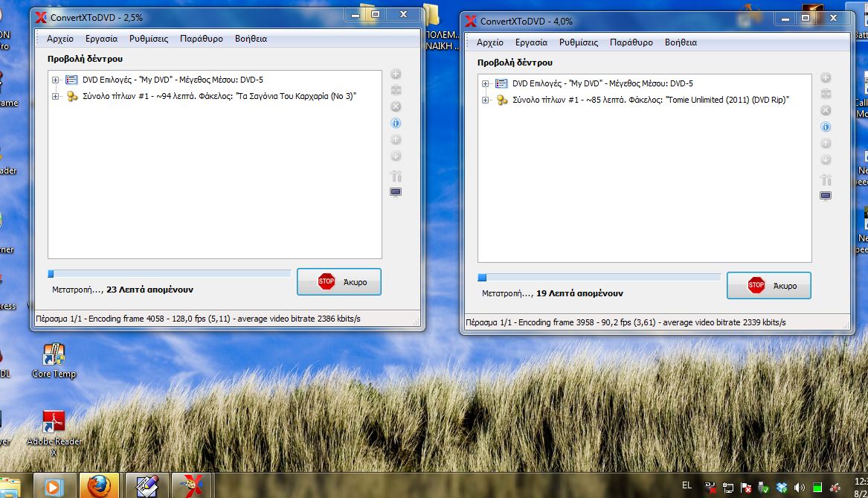The width and height of the screenshot is (868, 498).
Task: Open Παράθυρο menu in the 2,5% window
Action: [202, 39]
